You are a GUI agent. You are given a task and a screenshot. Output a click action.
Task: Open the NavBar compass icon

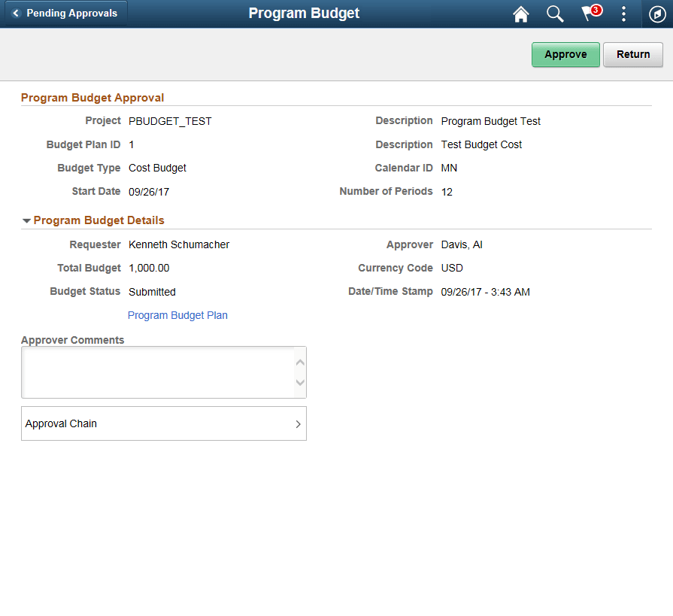coord(656,14)
